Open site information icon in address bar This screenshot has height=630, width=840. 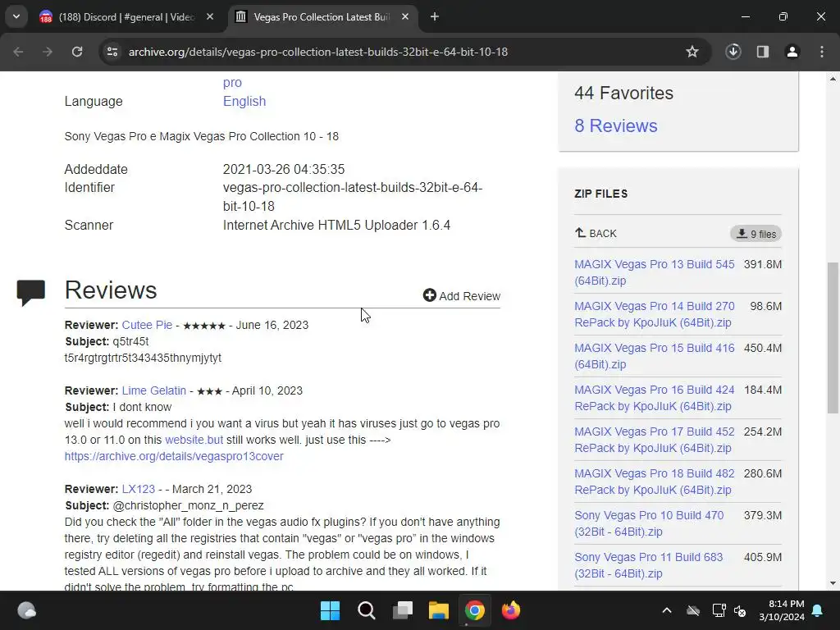point(112,52)
